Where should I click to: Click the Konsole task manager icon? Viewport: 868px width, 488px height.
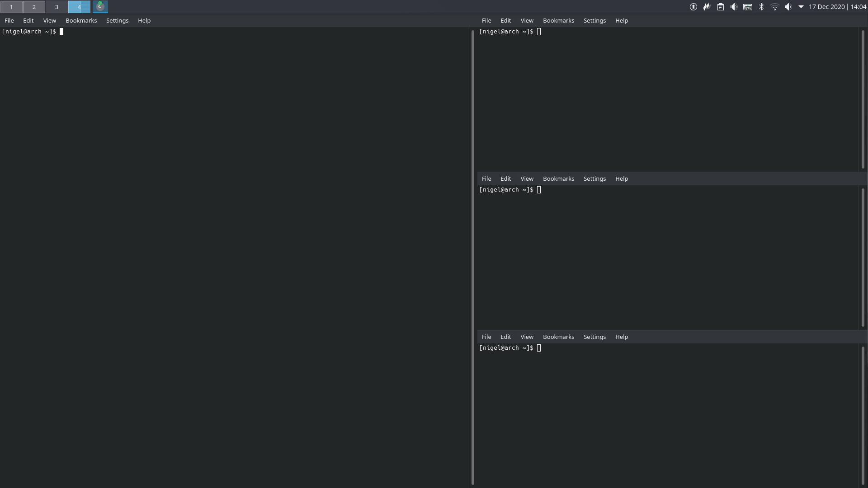point(100,7)
